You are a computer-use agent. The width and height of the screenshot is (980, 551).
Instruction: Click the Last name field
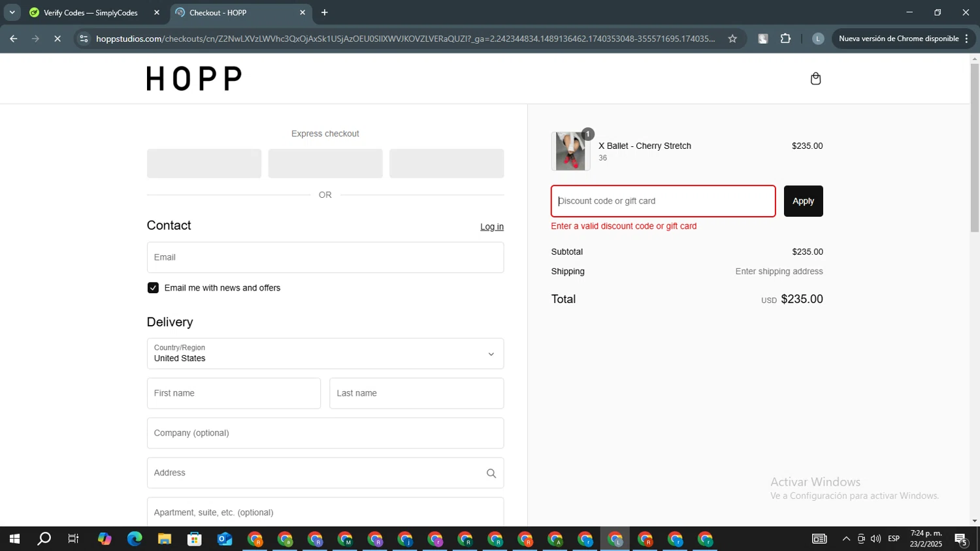tap(417, 394)
